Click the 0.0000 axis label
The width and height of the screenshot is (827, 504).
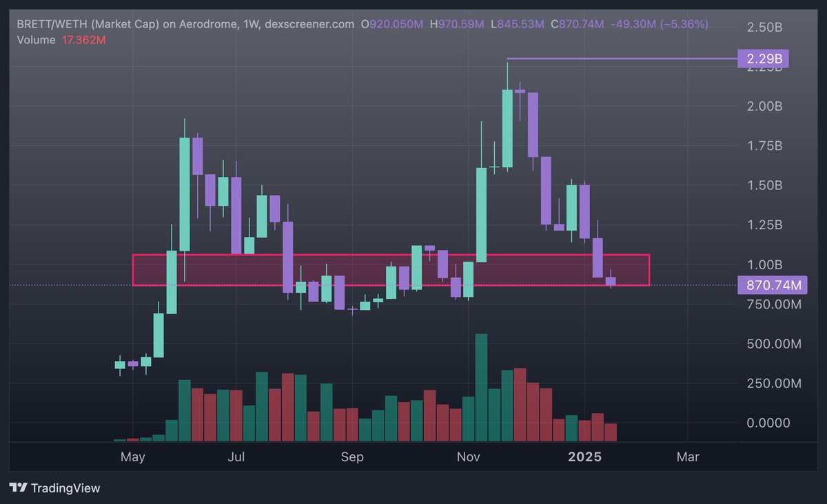[x=768, y=423]
